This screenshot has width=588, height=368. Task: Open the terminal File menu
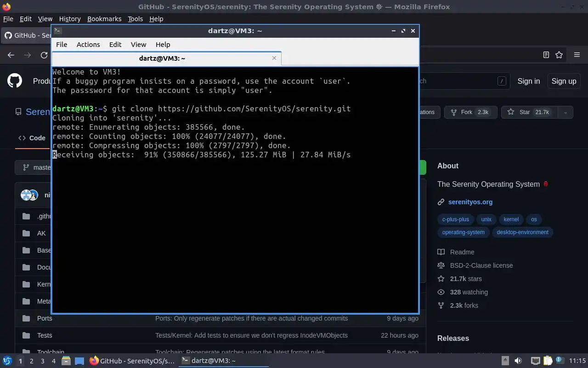tap(62, 45)
